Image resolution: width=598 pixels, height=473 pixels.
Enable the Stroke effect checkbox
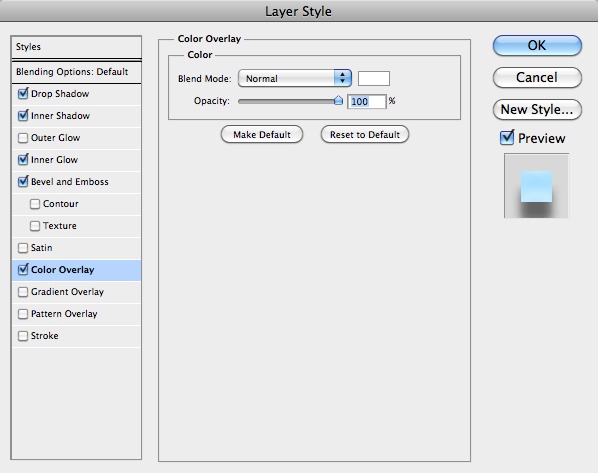point(23,336)
